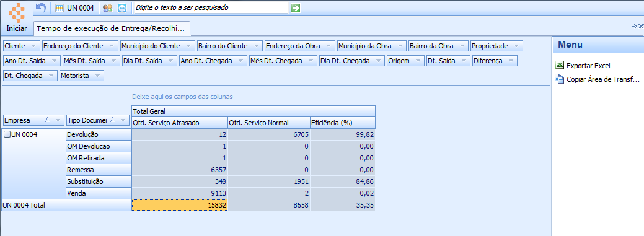This screenshot has height=236, width=644.
Task: Open the Iniciar menu
Action: (17, 28)
